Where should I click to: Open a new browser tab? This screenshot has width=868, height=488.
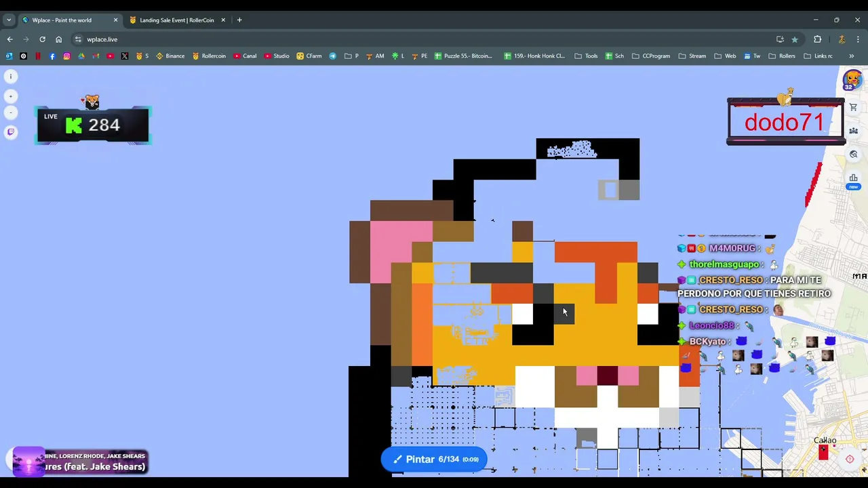click(239, 20)
